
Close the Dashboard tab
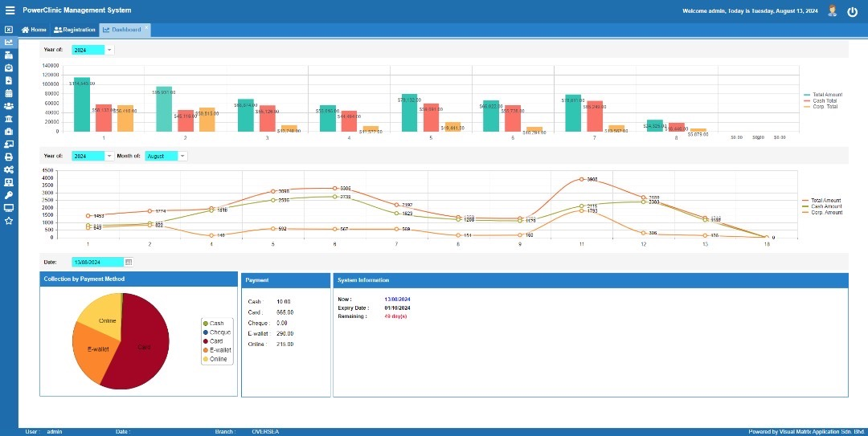pos(145,29)
